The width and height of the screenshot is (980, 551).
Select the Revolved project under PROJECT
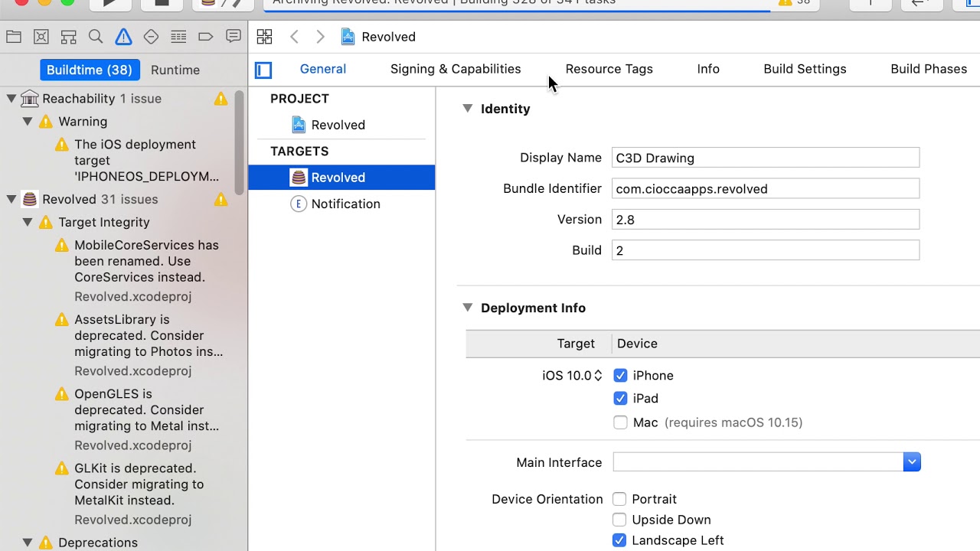[341, 125]
